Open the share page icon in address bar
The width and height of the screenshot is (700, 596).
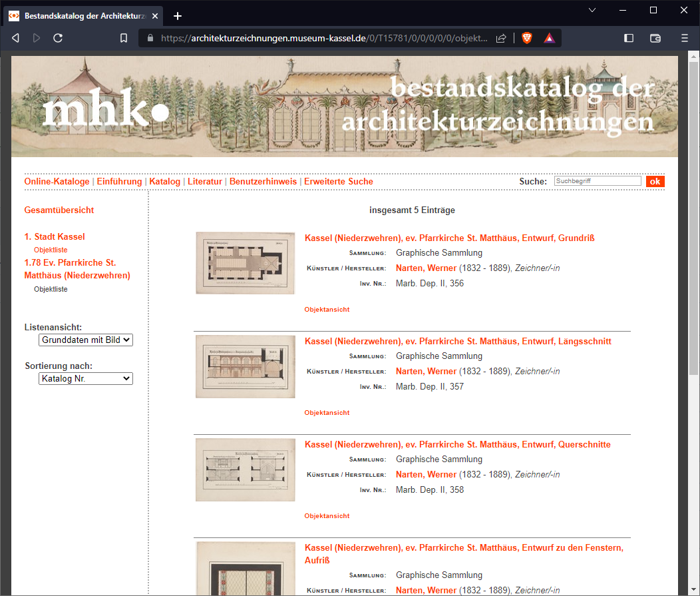tap(502, 38)
